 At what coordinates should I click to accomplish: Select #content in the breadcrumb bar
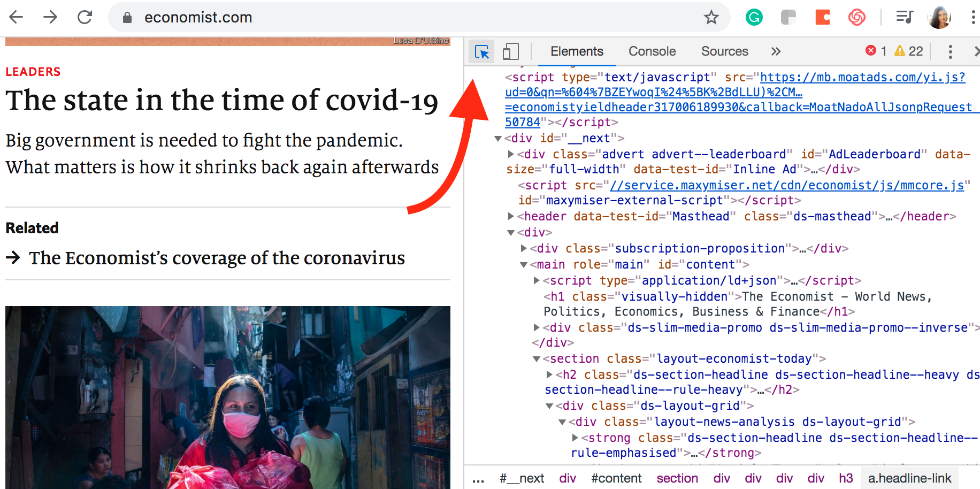pyautogui.click(x=616, y=478)
